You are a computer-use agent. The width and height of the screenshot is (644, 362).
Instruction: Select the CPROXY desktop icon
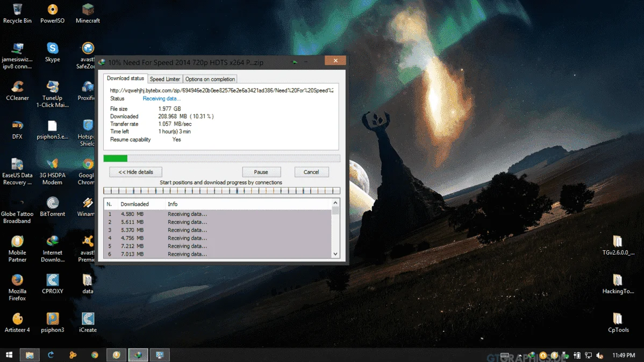(x=52, y=284)
